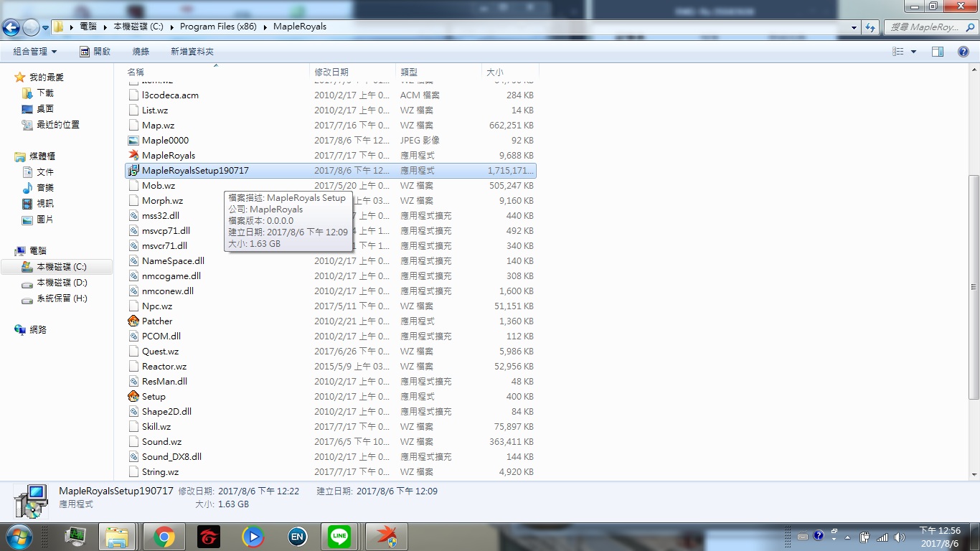
Task: Open the network status tray icon
Action: pyautogui.click(x=882, y=537)
